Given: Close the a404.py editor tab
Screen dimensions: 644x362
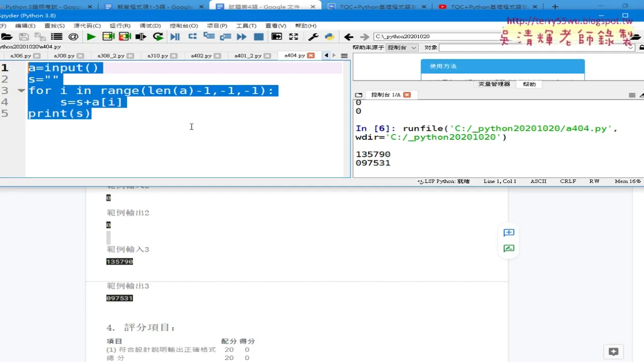Looking at the screenshot, I should (311, 56).
